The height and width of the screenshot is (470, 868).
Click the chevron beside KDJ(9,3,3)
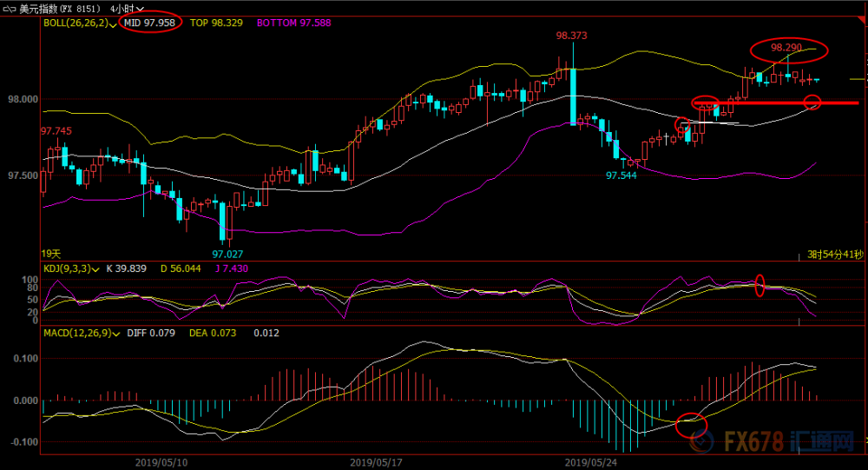point(95,270)
